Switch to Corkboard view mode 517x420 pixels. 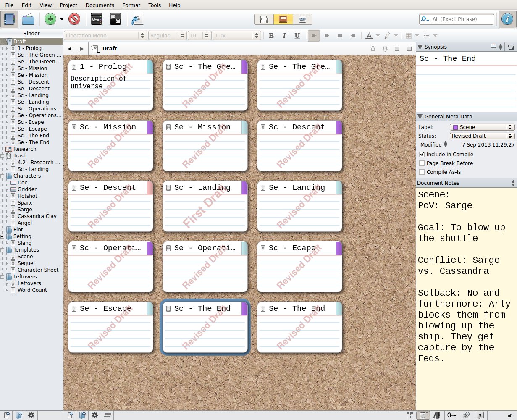click(283, 19)
